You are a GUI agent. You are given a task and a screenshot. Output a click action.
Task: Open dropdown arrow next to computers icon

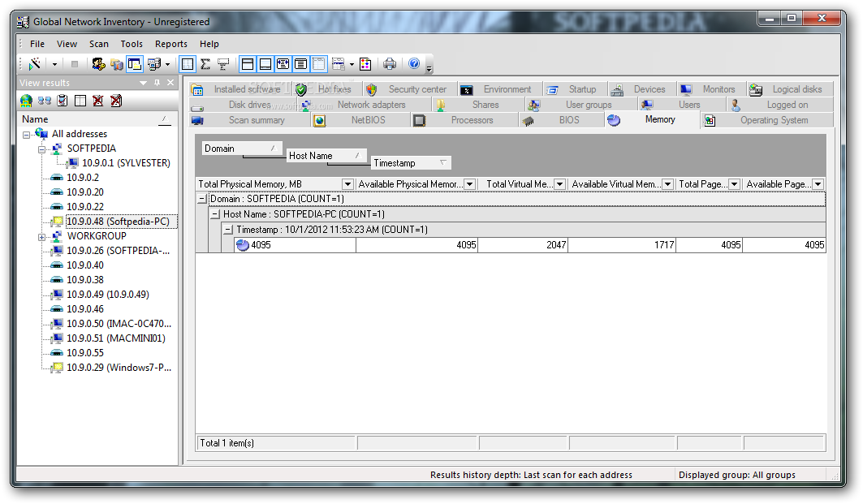[x=167, y=64]
